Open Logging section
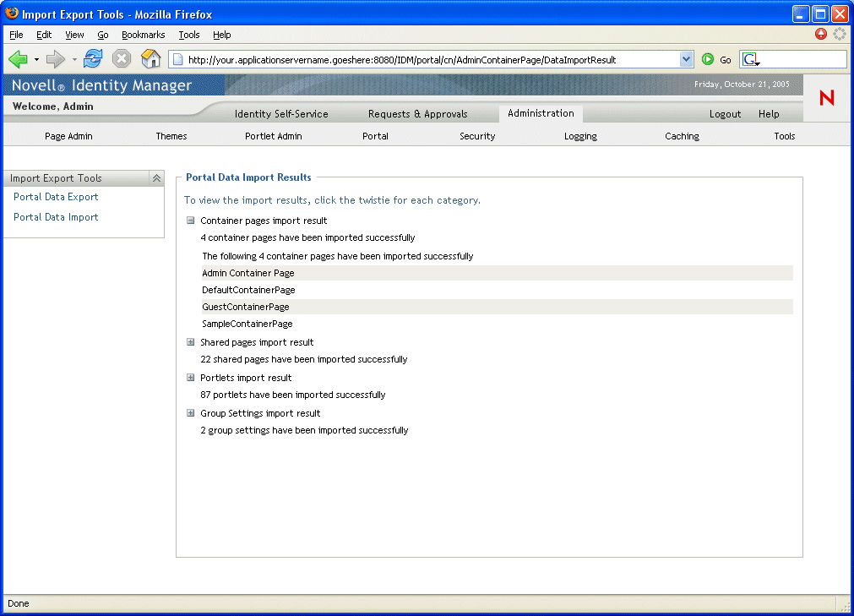This screenshot has width=854, height=616. click(580, 136)
